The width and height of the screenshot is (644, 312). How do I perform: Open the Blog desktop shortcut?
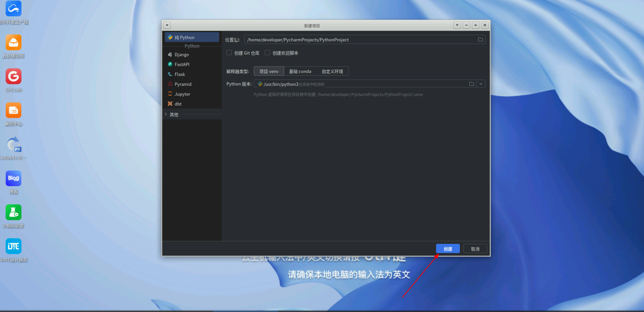13,178
